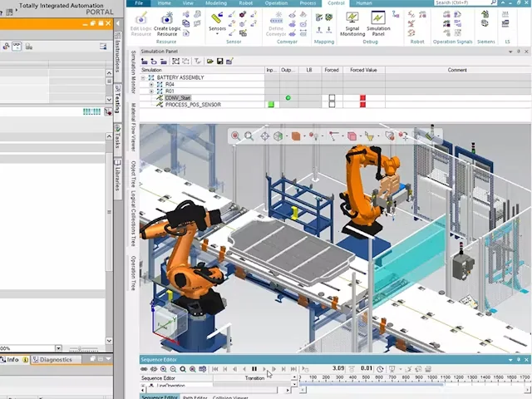Click the 1000 mark on the sequence timeline ruler
532x399 pixels.
[x=432, y=377]
